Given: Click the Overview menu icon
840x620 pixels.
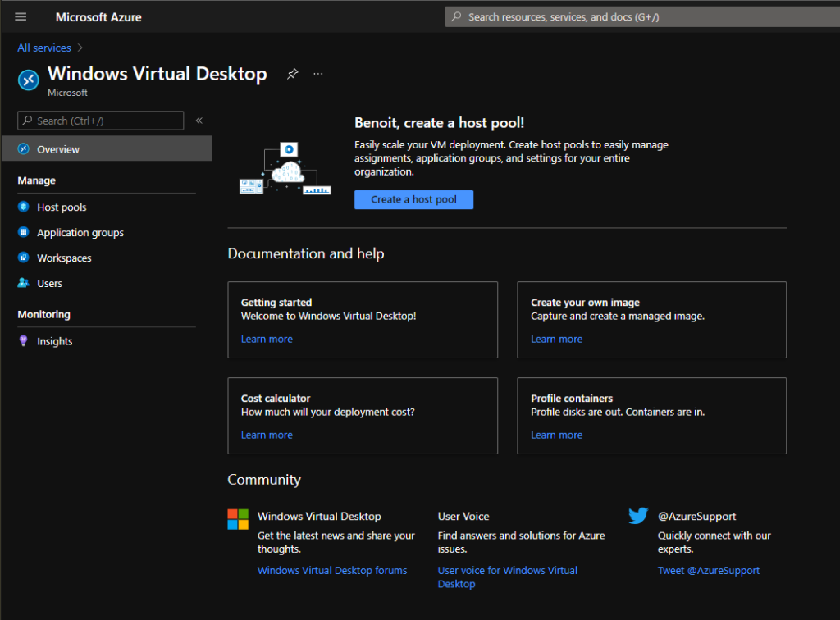Looking at the screenshot, I should [24, 148].
